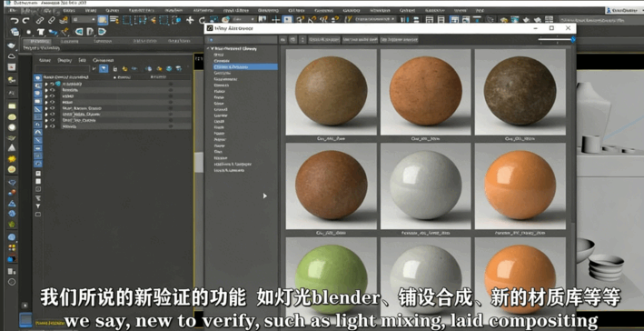Select the dark mottled brown sphere thumbnail
This screenshot has height=331, width=644.
pos(520,91)
